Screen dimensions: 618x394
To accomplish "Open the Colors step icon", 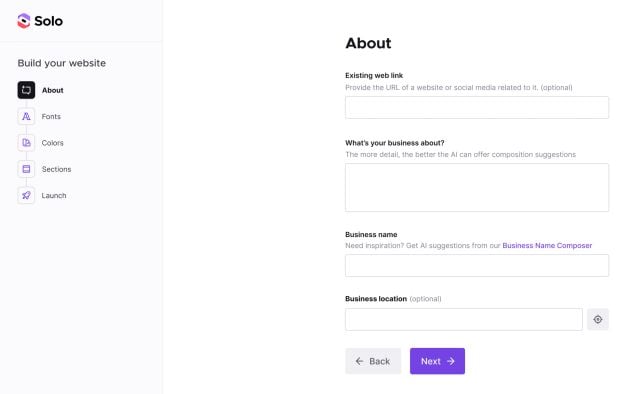I will (26, 143).
